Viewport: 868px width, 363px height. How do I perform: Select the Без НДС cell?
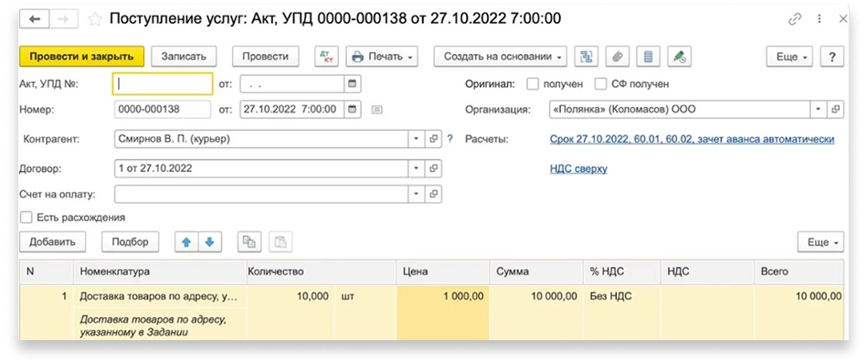[x=622, y=296]
